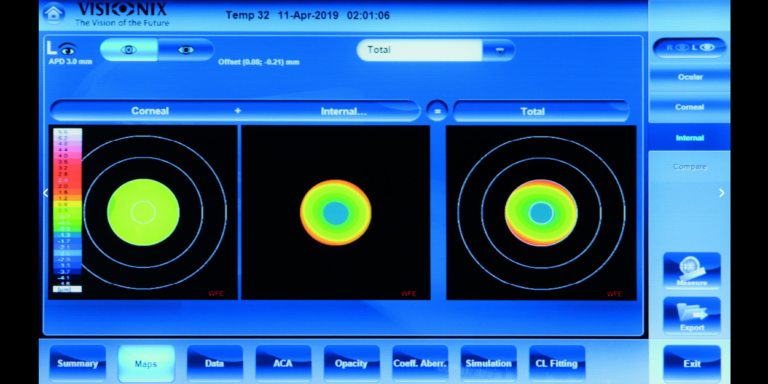Select the Internal wavefront map
This screenshot has width=768, height=384.
[336, 212]
